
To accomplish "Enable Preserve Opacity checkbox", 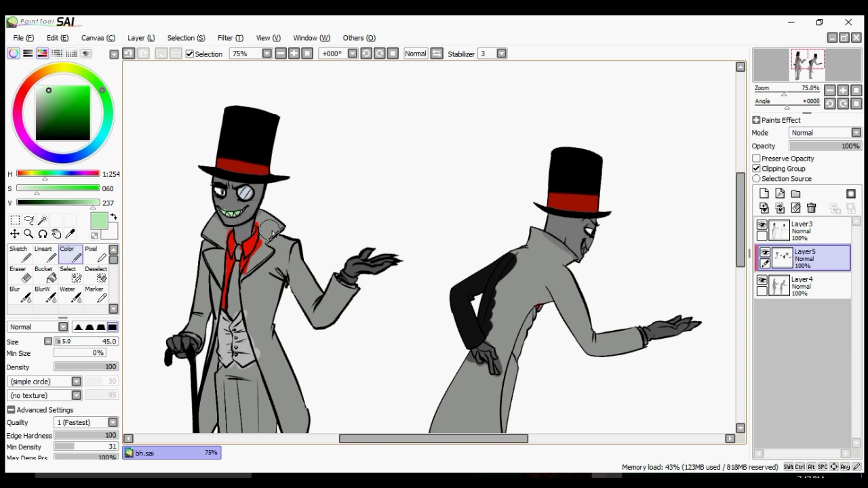I will pos(756,159).
